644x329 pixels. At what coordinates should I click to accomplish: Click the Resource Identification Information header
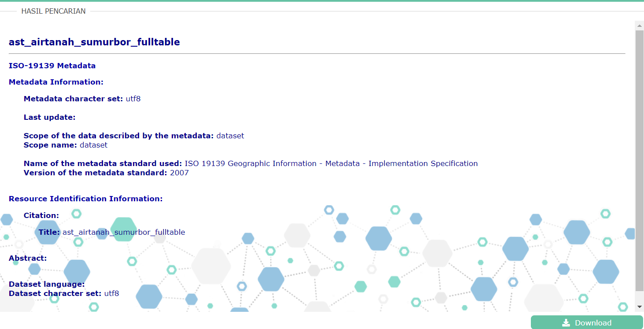85,199
